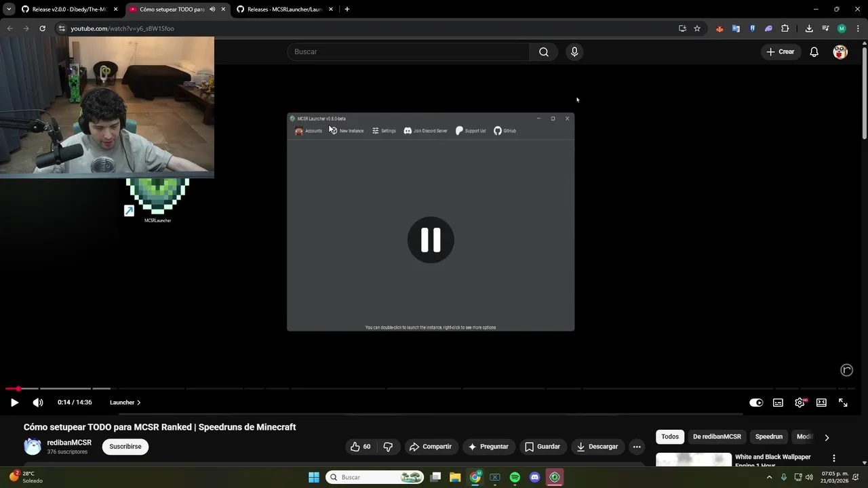Go back to the previous page
This screenshot has height=488, width=868.
tap(9, 28)
